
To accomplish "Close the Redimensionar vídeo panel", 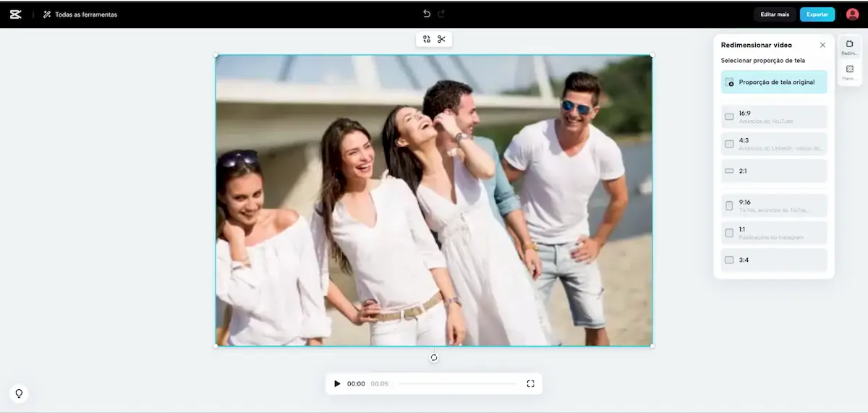I will tap(822, 45).
